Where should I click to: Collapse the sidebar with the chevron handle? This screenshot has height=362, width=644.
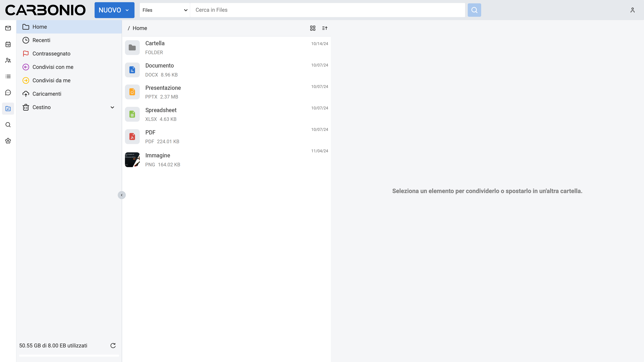coord(122,195)
